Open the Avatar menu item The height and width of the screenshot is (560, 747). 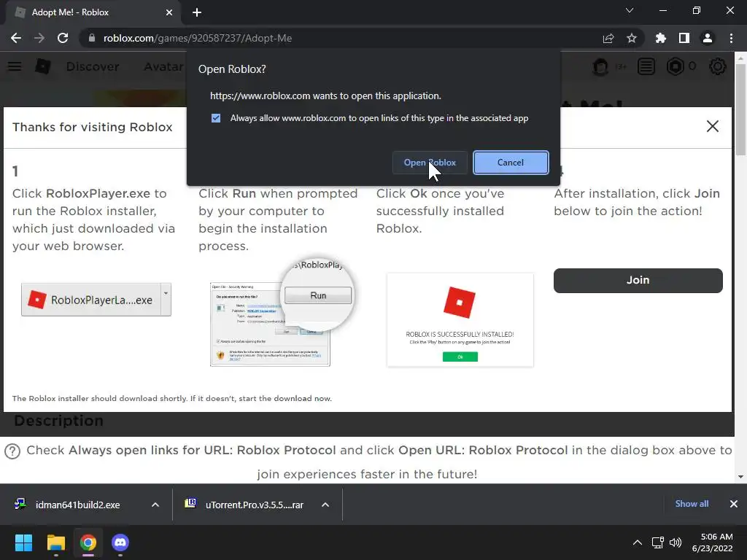(x=164, y=66)
